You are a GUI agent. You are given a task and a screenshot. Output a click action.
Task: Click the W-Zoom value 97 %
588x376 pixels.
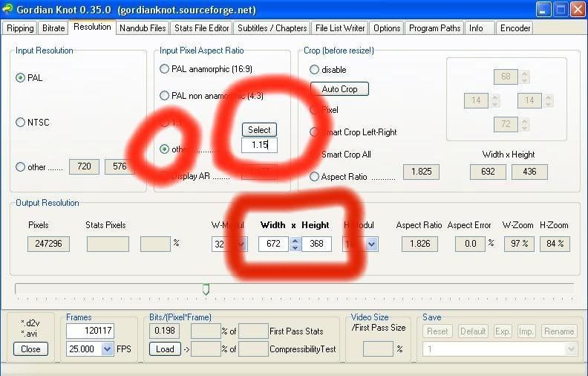[519, 244]
